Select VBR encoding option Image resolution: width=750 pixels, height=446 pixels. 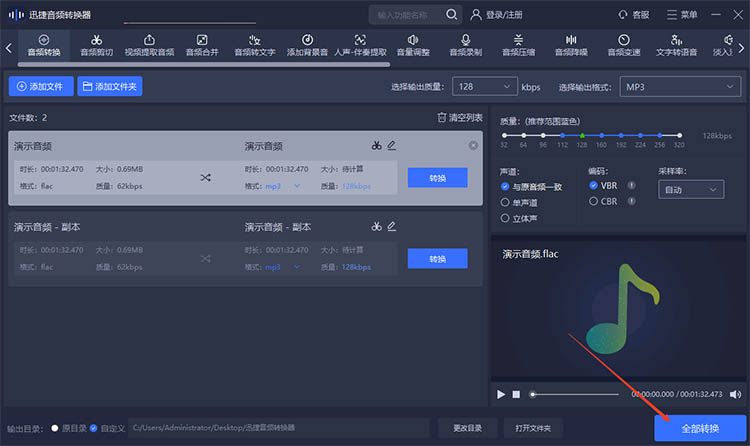pyautogui.click(x=603, y=185)
